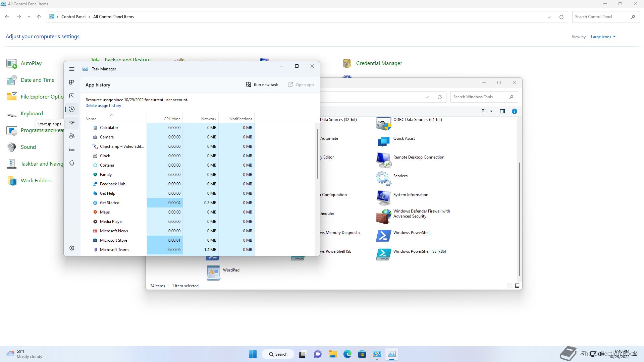This screenshot has width=644, height=362.
Task: Open View by Large icons dropdown
Action: (603, 37)
